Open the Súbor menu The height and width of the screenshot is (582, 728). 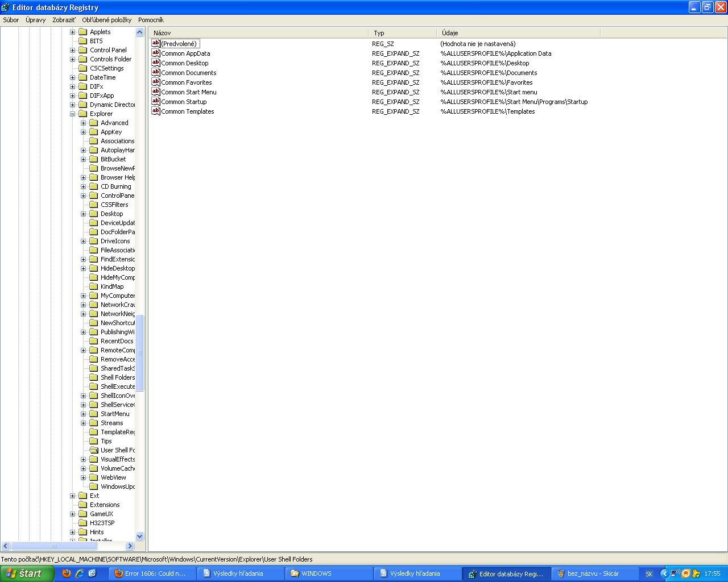click(x=11, y=20)
